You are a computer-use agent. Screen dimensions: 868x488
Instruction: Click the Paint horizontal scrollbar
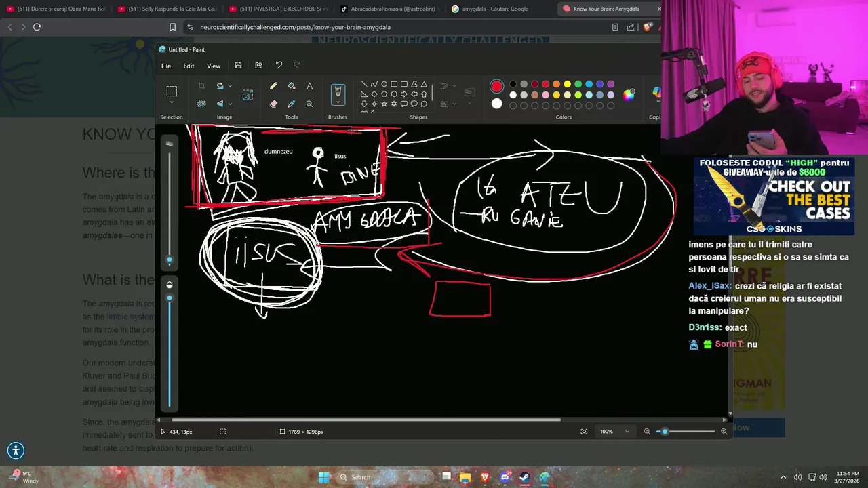pos(366,420)
